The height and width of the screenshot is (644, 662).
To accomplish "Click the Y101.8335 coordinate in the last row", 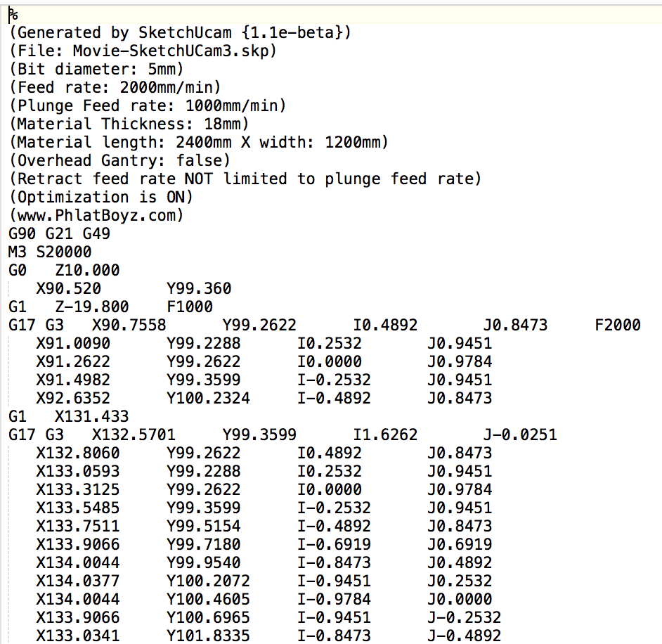I will (208, 636).
